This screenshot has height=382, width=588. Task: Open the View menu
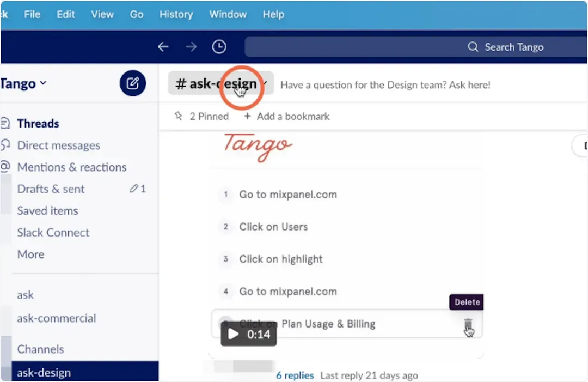coord(102,14)
